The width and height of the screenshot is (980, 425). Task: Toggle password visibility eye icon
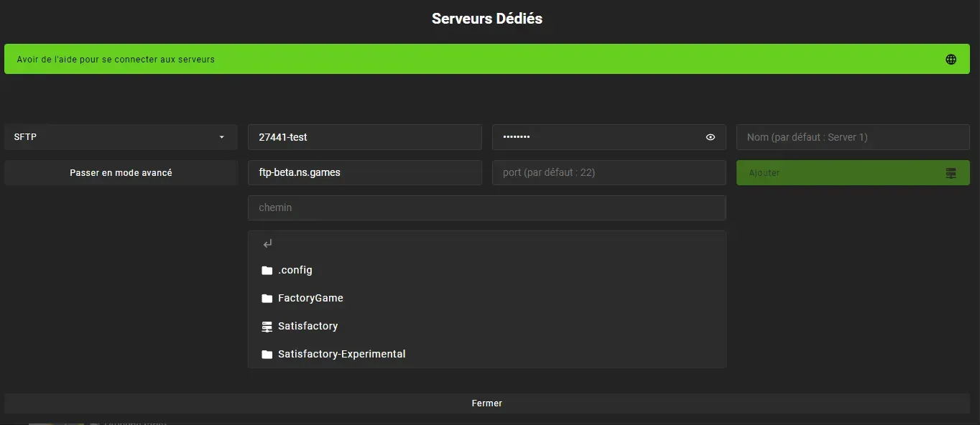[x=711, y=137]
